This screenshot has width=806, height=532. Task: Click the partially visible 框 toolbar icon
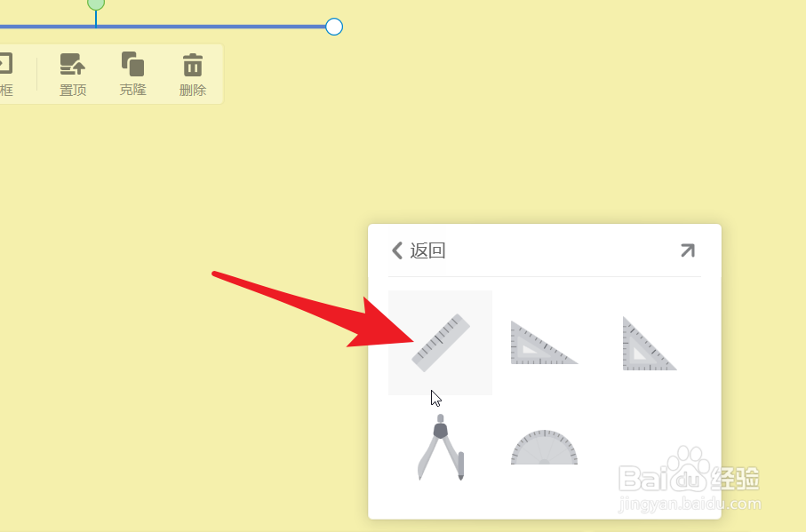pyautogui.click(x=5, y=64)
